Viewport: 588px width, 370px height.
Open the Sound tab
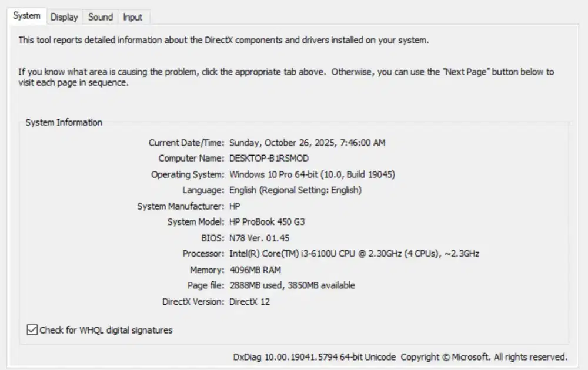(100, 17)
